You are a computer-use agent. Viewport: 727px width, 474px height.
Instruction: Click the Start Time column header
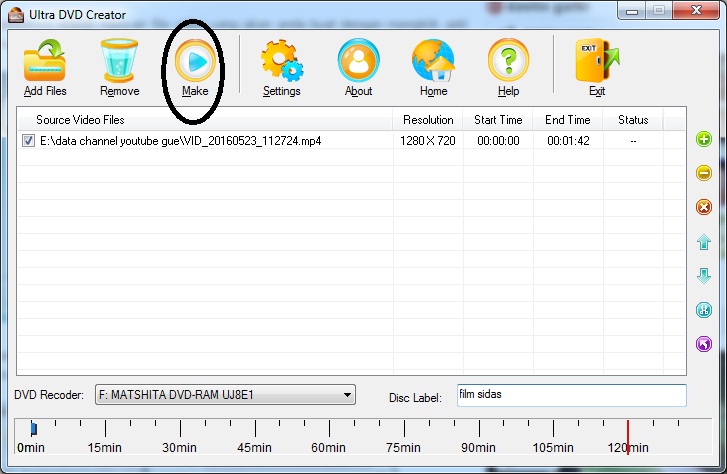(498, 120)
